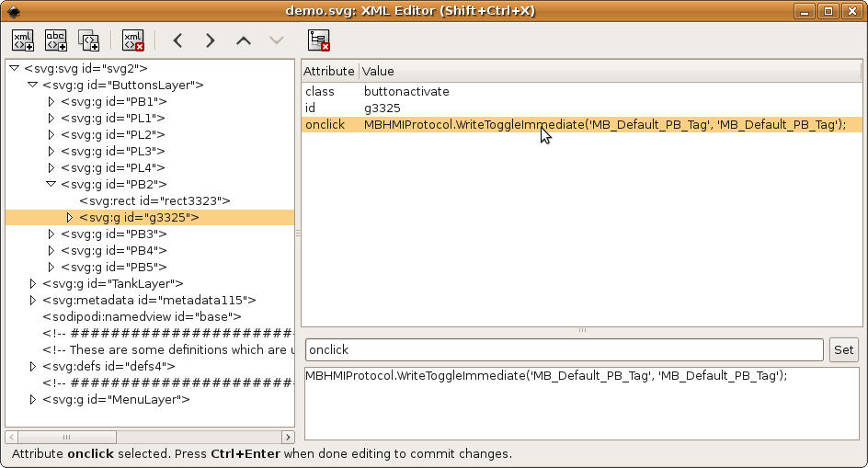Expand the PB3 group node

coord(51,234)
